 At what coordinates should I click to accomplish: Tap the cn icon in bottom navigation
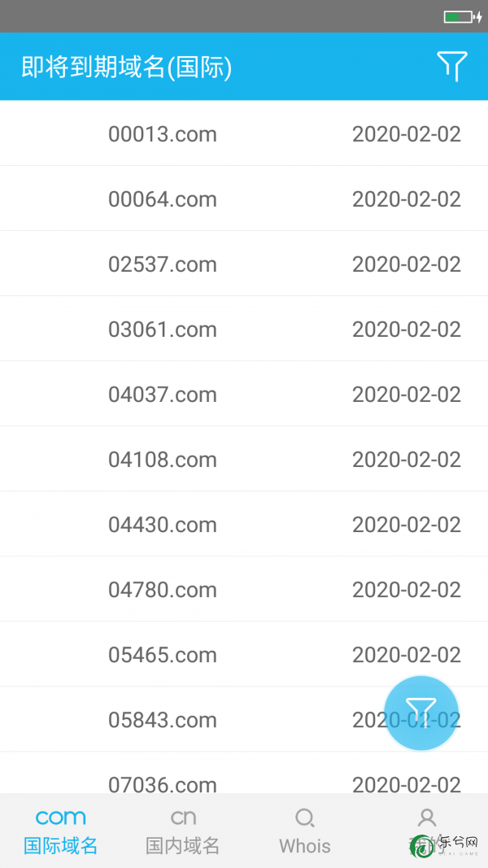183,817
